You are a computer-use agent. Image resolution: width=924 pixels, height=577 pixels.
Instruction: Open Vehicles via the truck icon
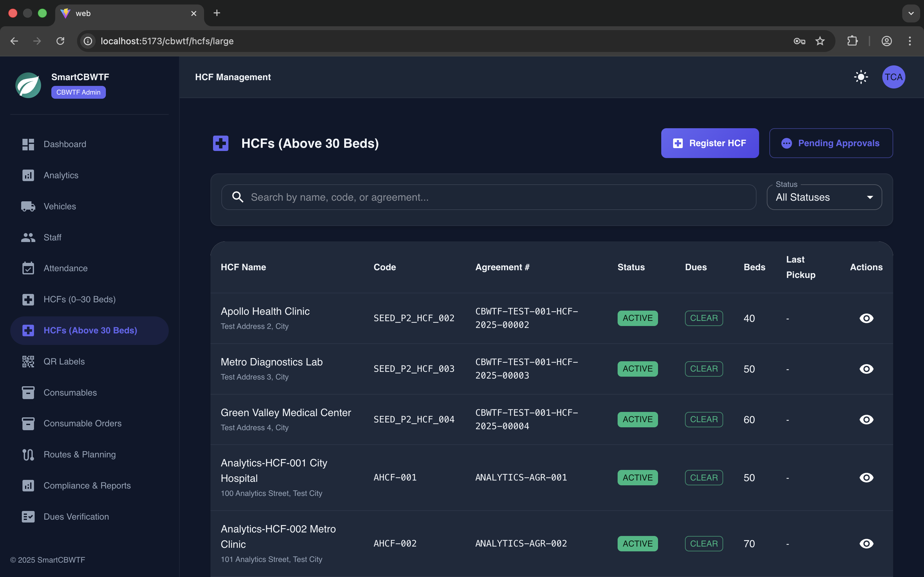pos(28,206)
